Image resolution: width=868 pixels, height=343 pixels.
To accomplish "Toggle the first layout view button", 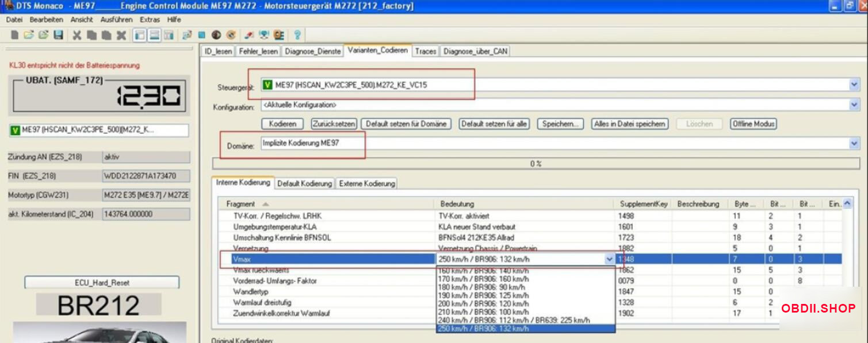I will point(139,36).
